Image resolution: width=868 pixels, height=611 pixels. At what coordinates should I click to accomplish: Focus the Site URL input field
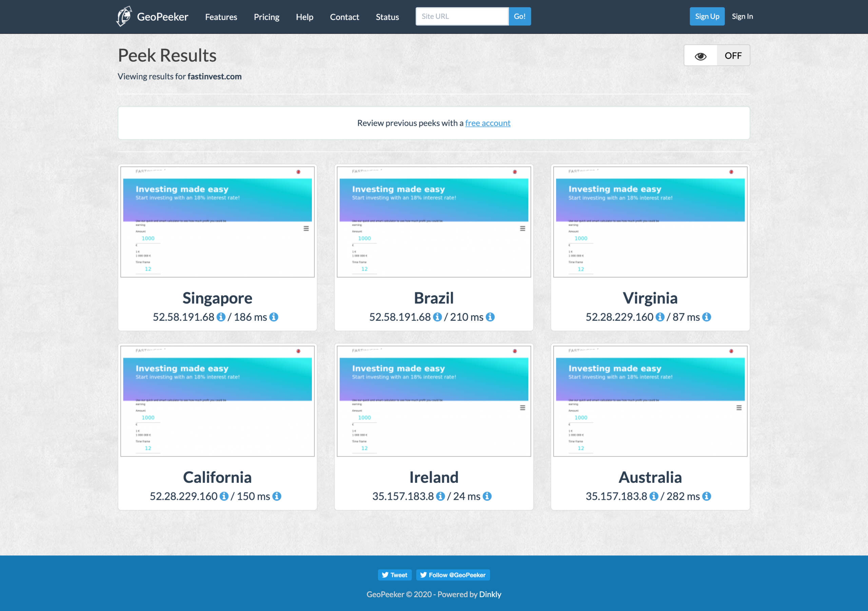point(462,16)
